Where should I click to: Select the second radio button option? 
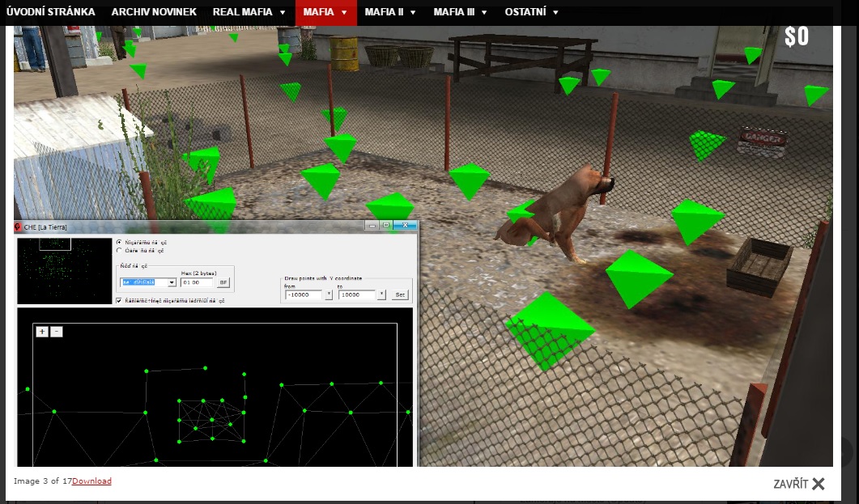(120, 251)
